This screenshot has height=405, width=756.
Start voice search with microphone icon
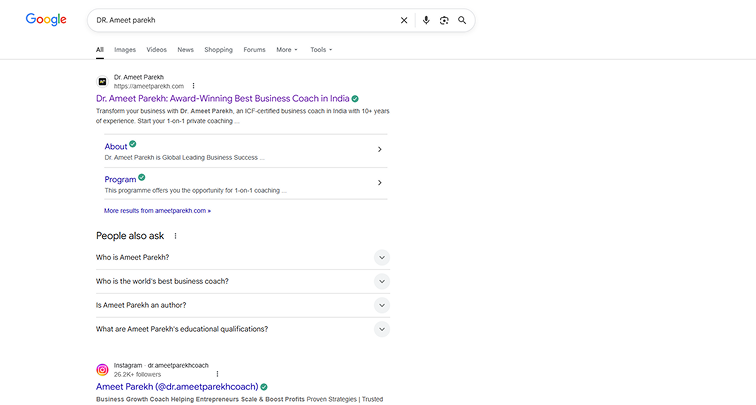click(x=426, y=20)
